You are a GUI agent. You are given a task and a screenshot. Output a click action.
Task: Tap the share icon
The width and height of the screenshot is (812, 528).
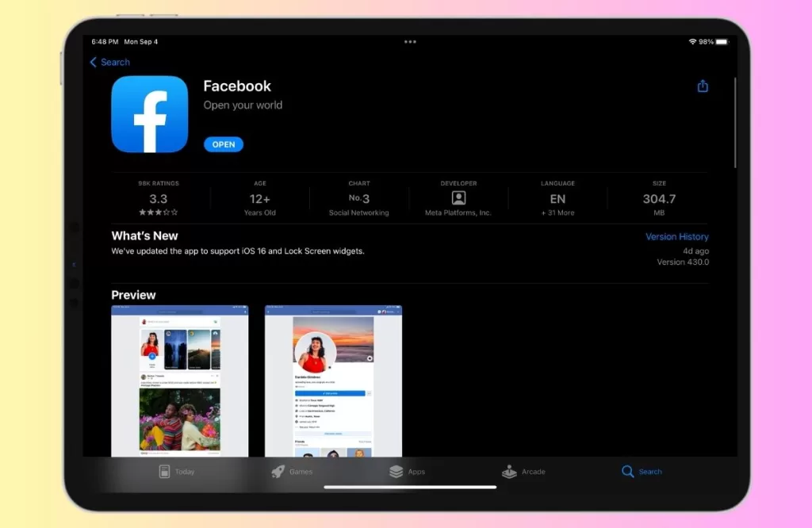coord(703,86)
